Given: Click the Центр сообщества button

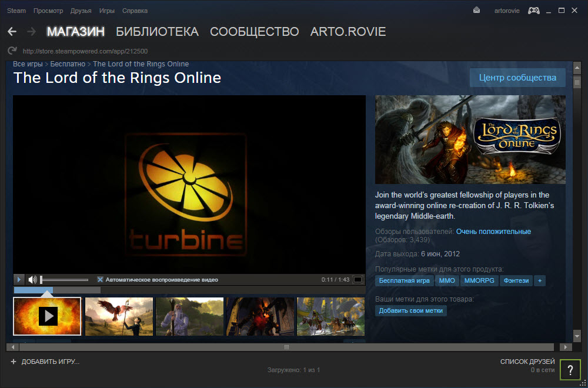Looking at the screenshot, I should 517,78.
